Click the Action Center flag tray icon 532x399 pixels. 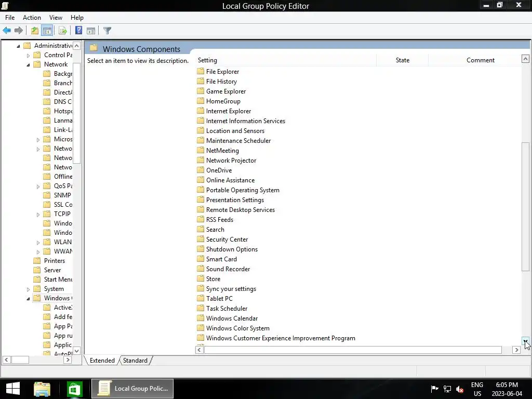(435, 389)
